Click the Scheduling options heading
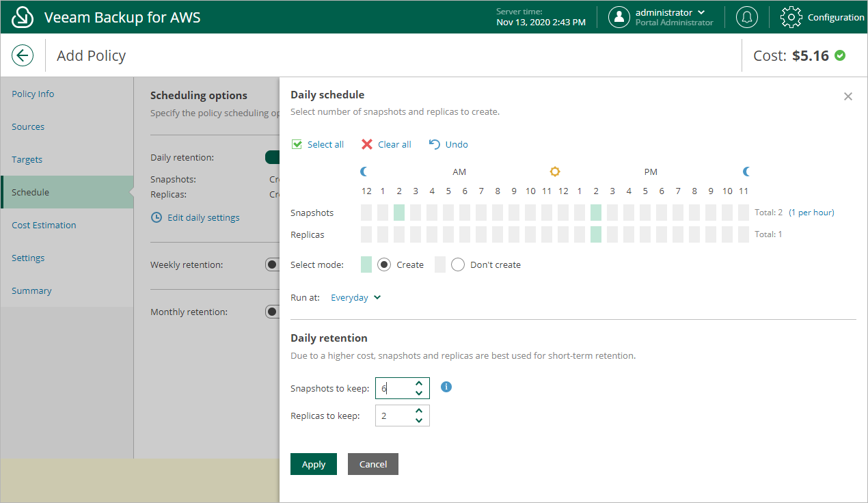The width and height of the screenshot is (868, 503). [x=199, y=96]
